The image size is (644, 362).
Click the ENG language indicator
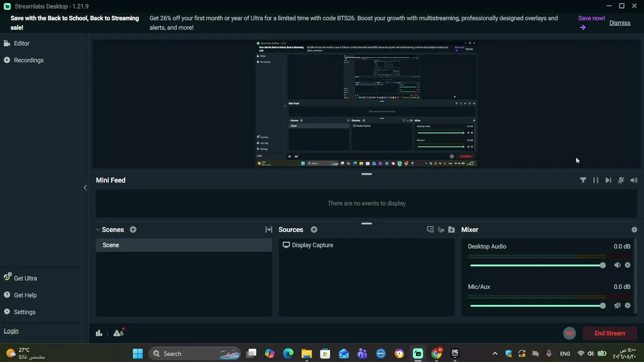565,354
